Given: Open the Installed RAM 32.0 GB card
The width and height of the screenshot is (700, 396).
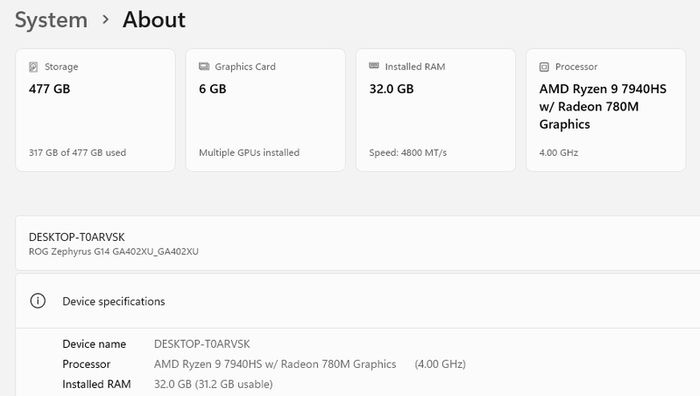Looking at the screenshot, I should pyautogui.click(x=436, y=110).
